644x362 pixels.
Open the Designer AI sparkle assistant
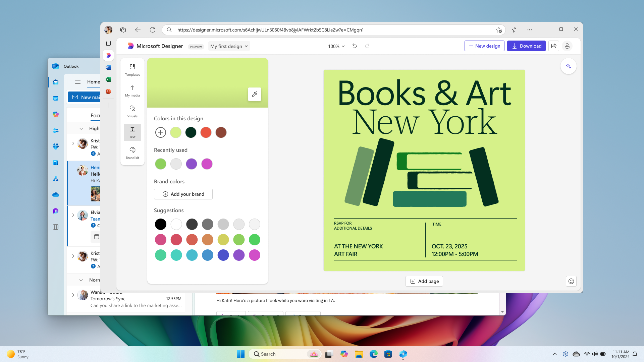[x=569, y=66]
